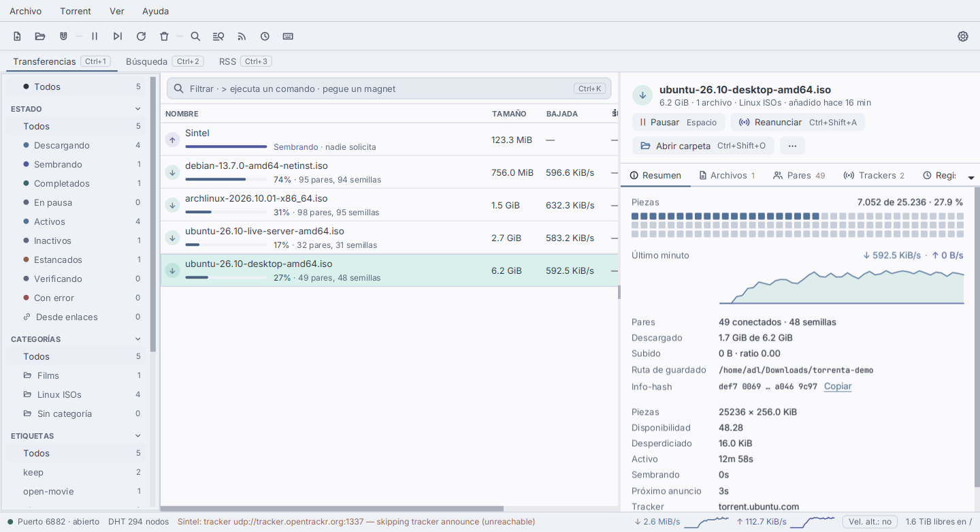Collapse the CATEGORÍAS sidebar section
This screenshot has height=532, width=980.
[138, 339]
